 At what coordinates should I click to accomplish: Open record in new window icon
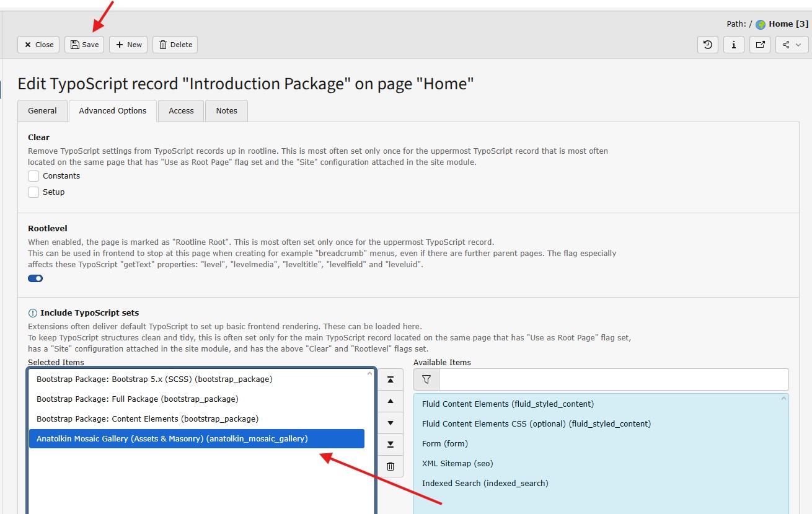[760, 45]
